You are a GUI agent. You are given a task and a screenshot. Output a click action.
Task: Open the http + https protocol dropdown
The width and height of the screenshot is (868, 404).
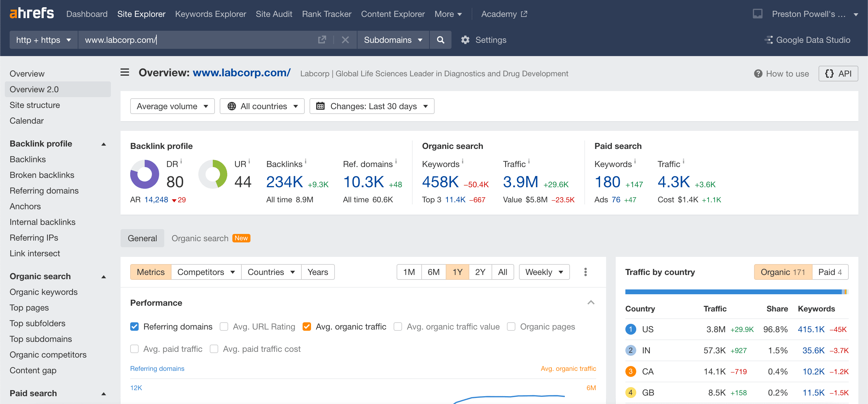click(x=43, y=40)
